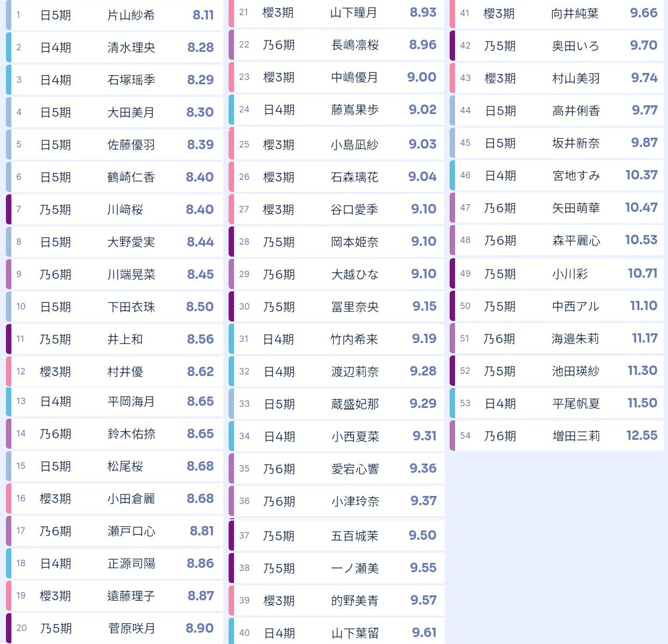The width and height of the screenshot is (668, 644).
Task: Select the name 大野愛実
Action: [x=131, y=242]
